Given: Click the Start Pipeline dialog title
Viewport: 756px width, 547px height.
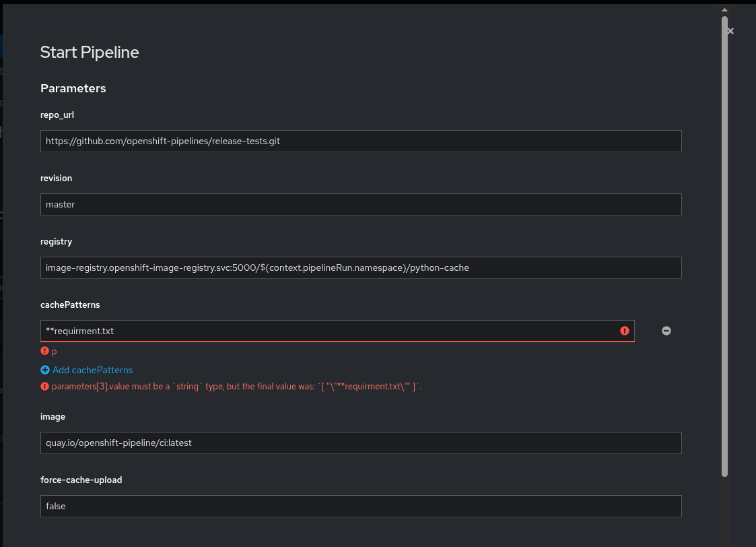Looking at the screenshot, I should (x=90, y=53).
